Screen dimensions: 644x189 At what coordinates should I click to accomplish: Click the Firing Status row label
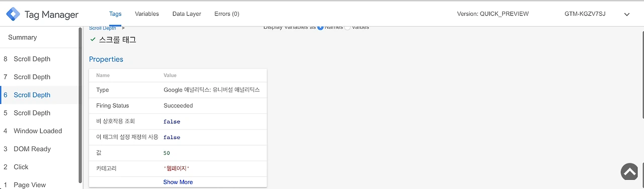click(112, 106)
